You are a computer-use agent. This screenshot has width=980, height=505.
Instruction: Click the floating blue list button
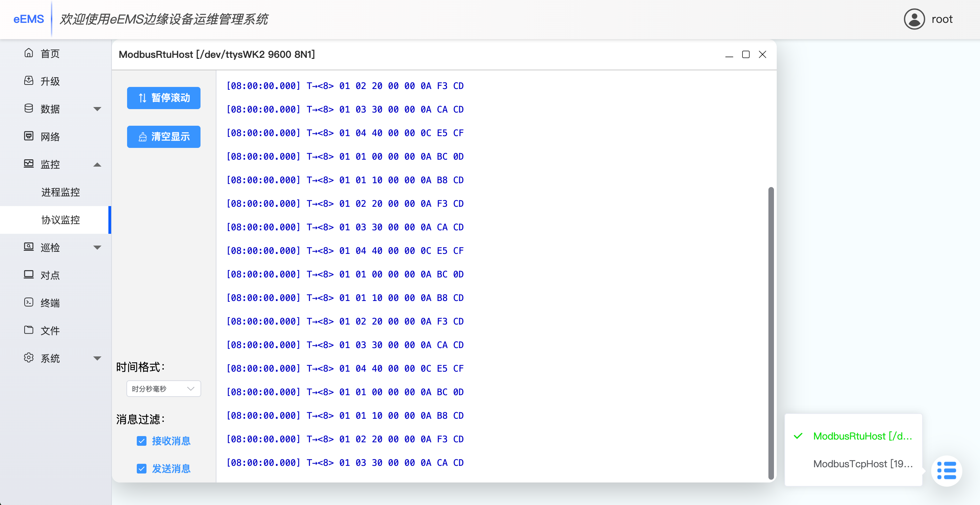pos(946,471)
